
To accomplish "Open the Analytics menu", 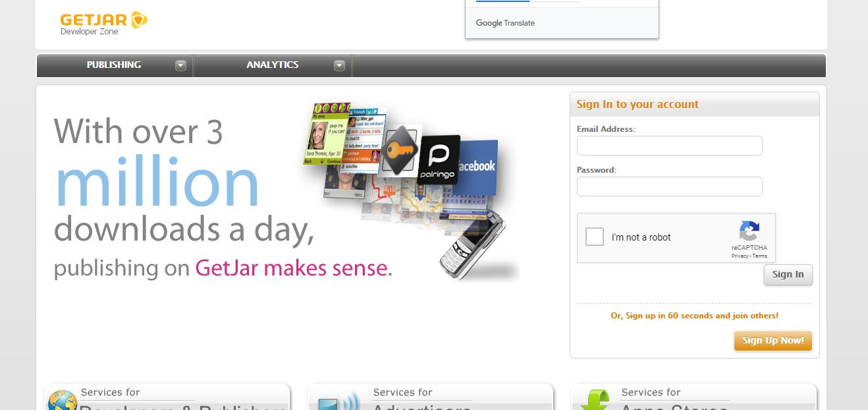I will [273, 65].
